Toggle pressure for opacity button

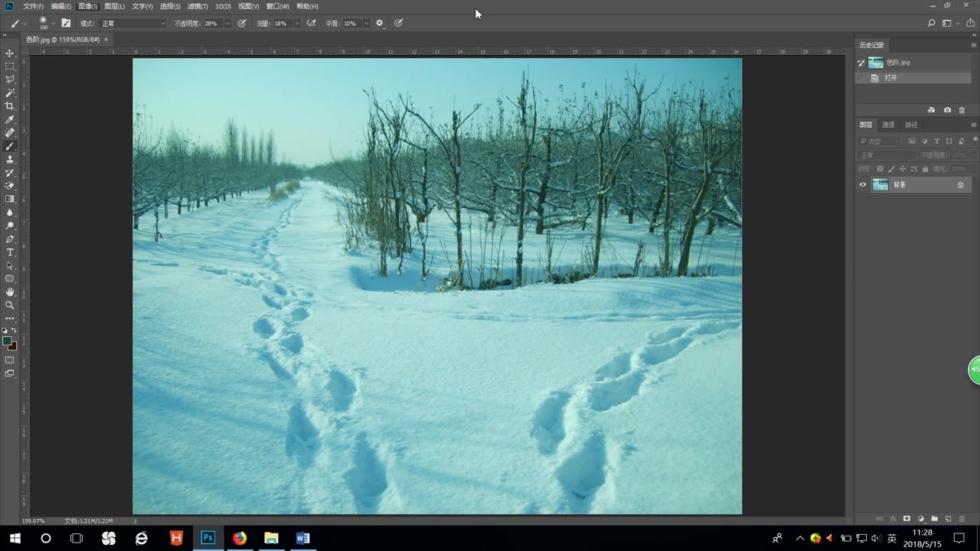point(242,23)
